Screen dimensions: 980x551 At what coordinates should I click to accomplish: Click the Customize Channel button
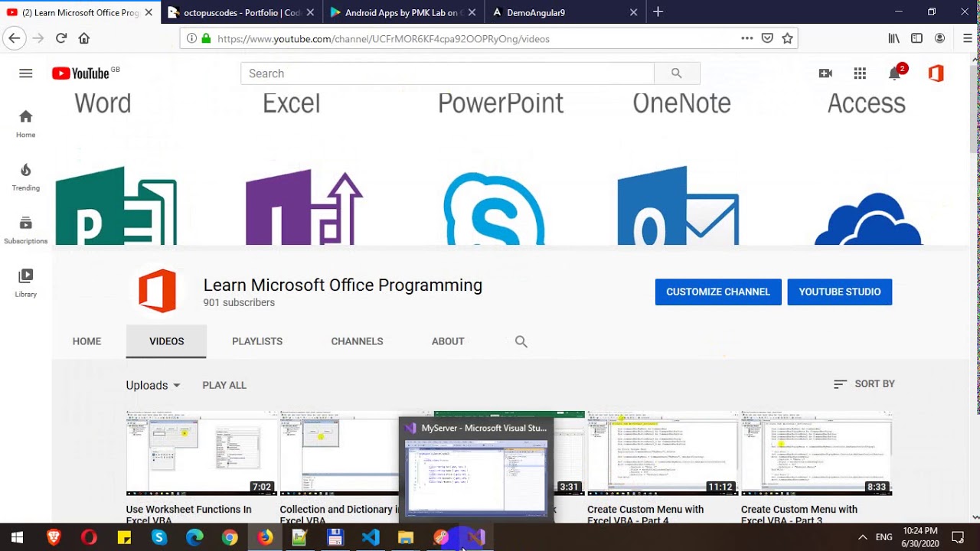click(x=718, y=292)
